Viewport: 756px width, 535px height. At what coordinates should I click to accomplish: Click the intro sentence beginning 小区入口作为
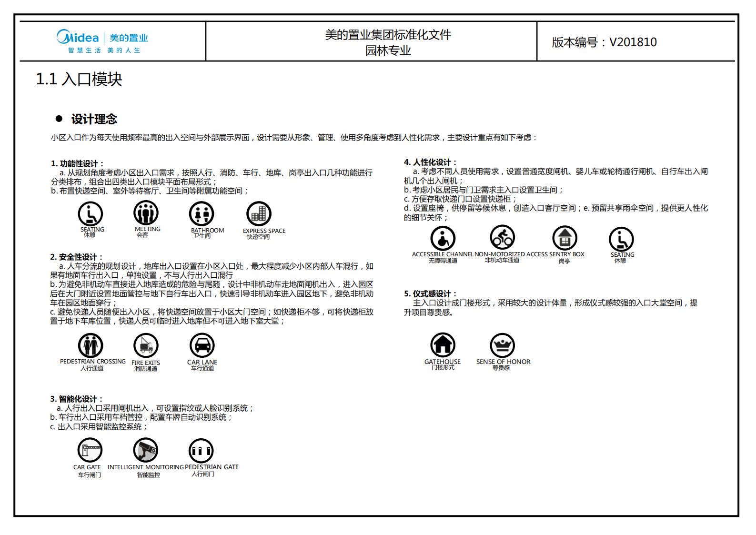(x=294, y=138)
